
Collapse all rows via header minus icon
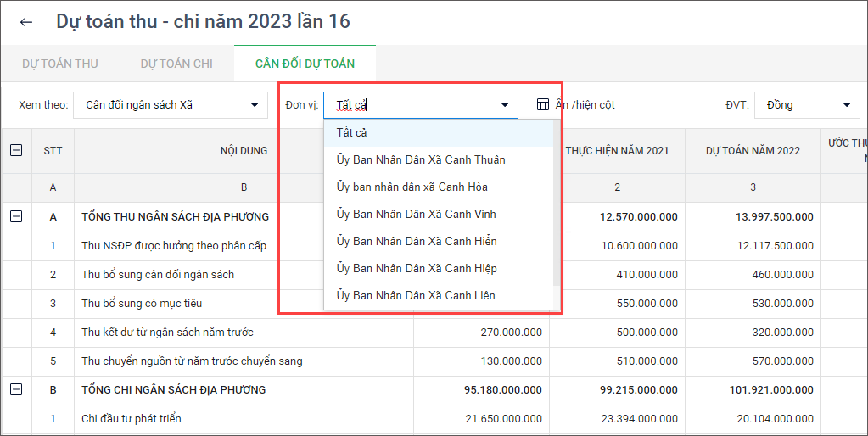pos(16,150)
